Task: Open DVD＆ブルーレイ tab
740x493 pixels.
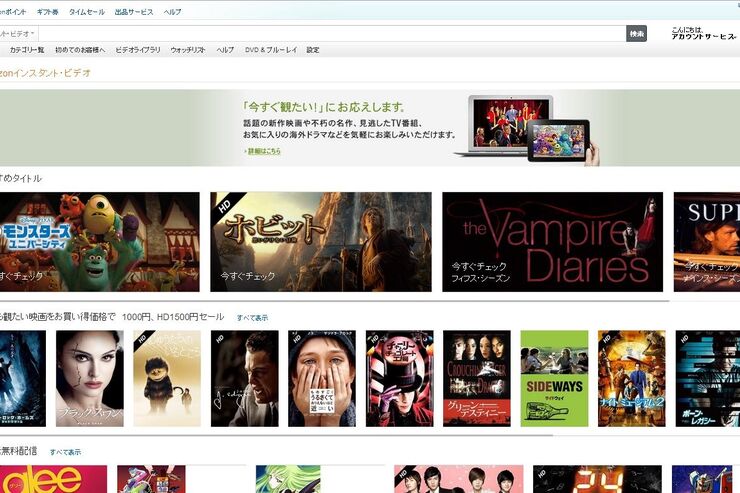Action: (271, 50)
